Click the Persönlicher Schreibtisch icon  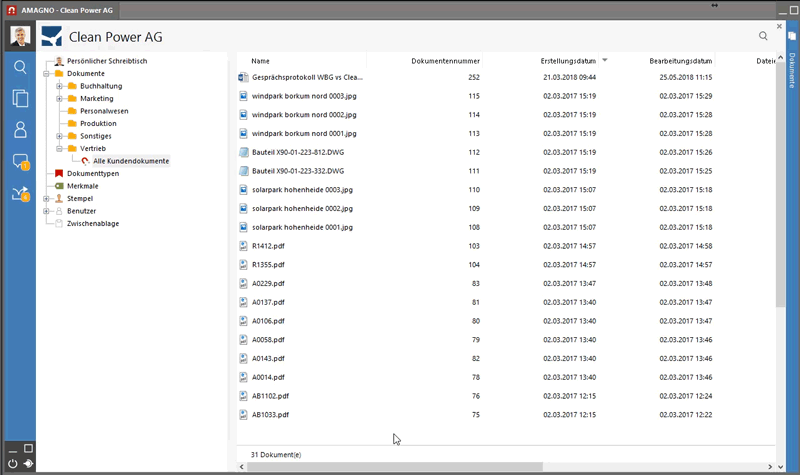59,61
